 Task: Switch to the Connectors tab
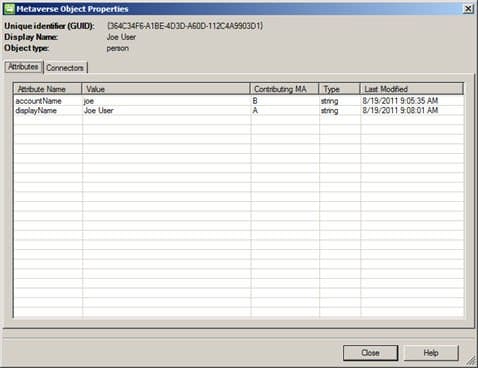[65, 68]
